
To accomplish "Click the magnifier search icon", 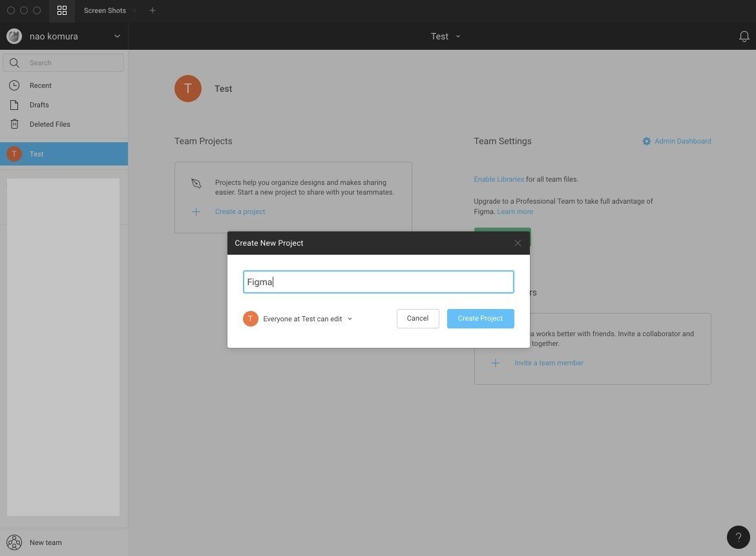I will [14, 63].
